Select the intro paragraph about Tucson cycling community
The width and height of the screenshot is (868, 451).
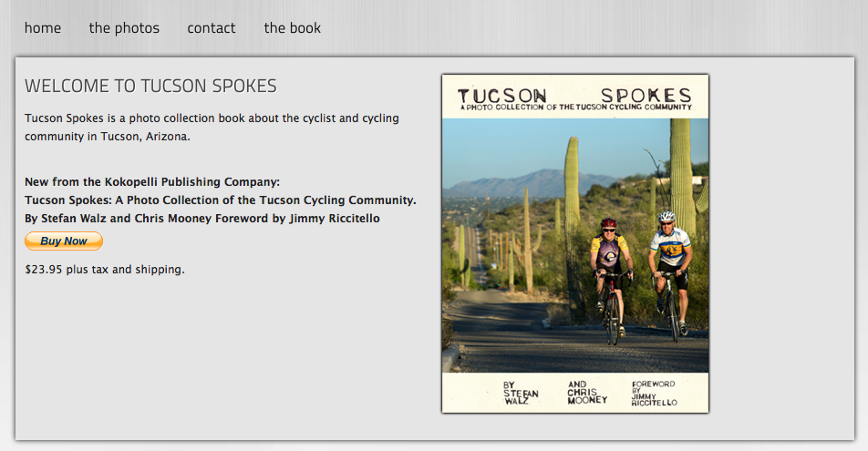tap(212, 128)
